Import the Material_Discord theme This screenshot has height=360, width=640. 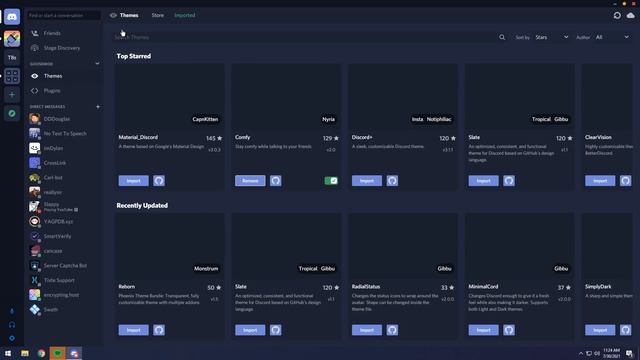click(x=133, y=180)
